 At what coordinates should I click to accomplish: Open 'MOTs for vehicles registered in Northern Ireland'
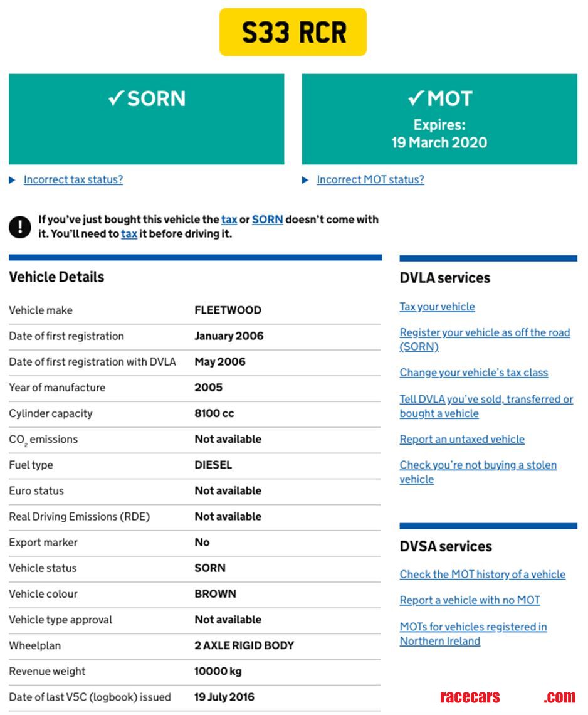473,627
